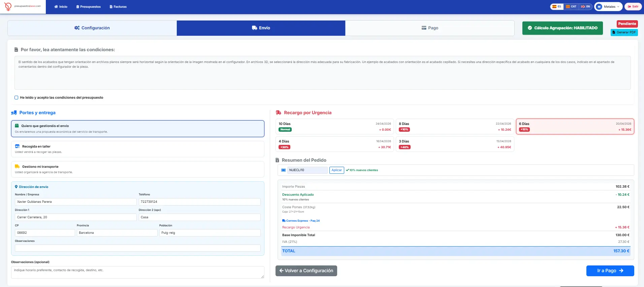The image size is (644, 287).
Task: Select the 3 Días urgency option
Action: pyautogui.click(x=455, y=144)
